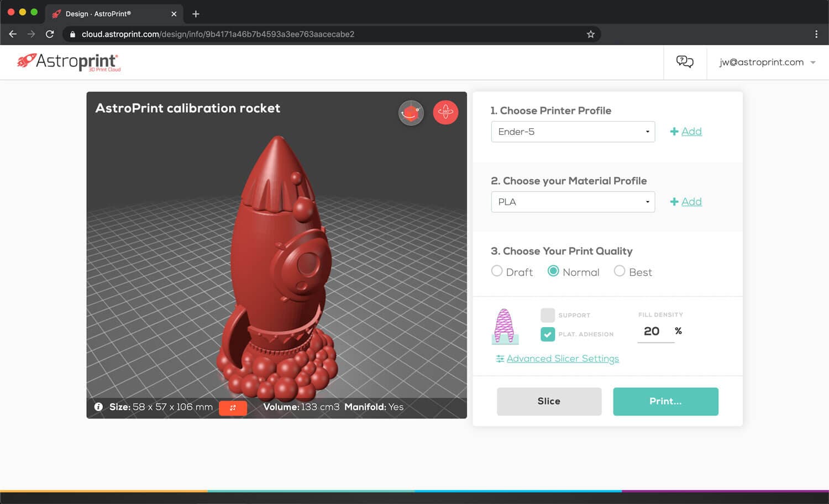Click the red 360 rotate view icon

(445, 113)
